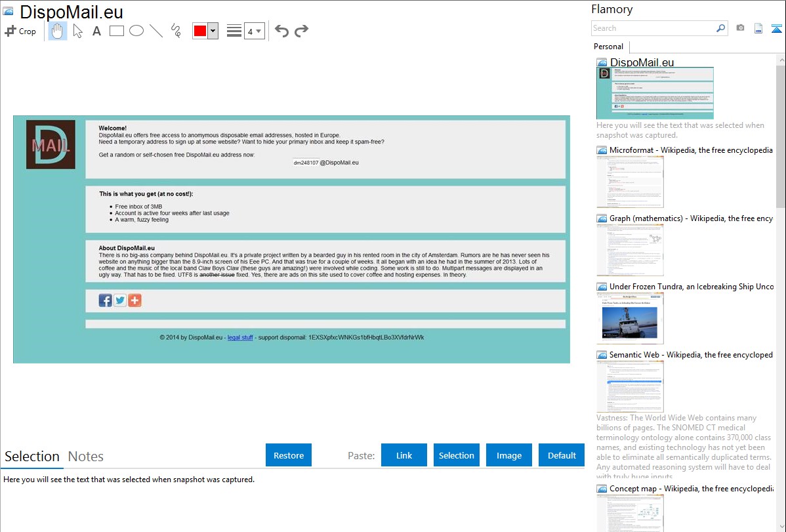Click the search magnifier icon

(x=721, y=28)
